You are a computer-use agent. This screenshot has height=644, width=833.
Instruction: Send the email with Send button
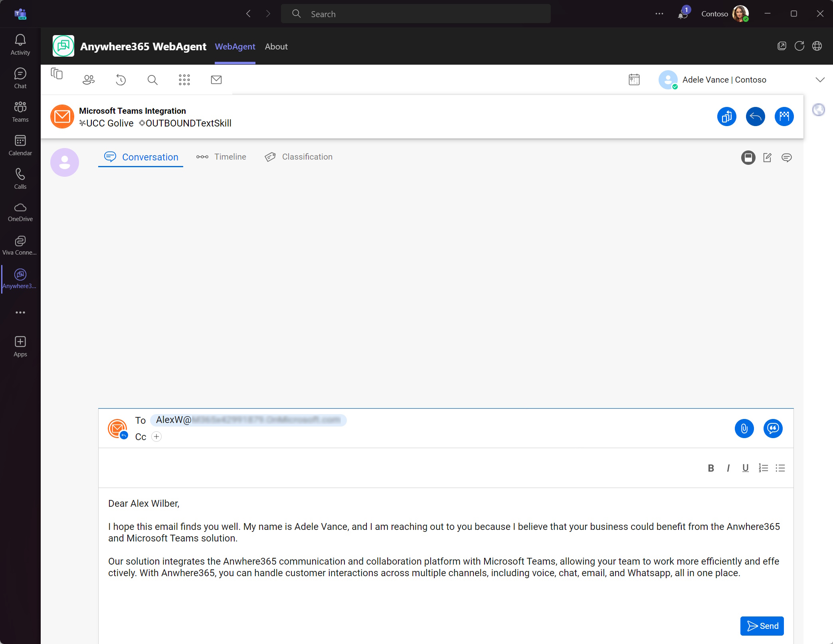tap(762, 626)
